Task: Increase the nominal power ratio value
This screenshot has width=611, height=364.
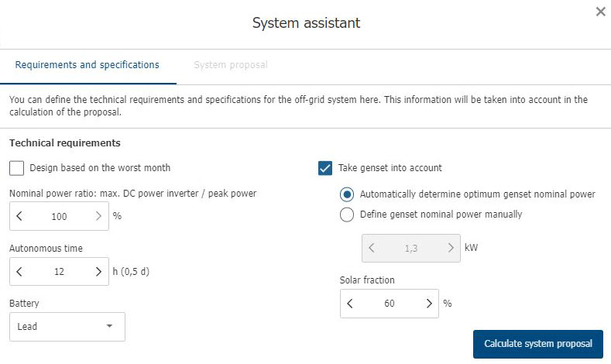Action: coord(98,216)
